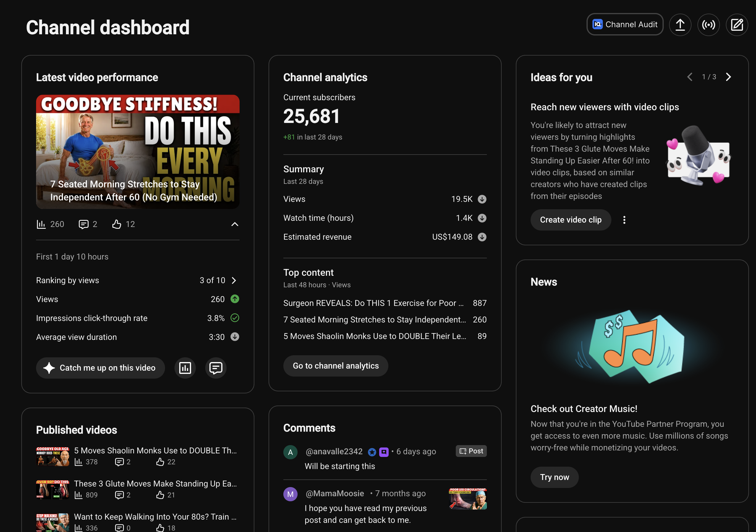Open top content 5 Moves Shaolin Monks row

coord(385,336)
